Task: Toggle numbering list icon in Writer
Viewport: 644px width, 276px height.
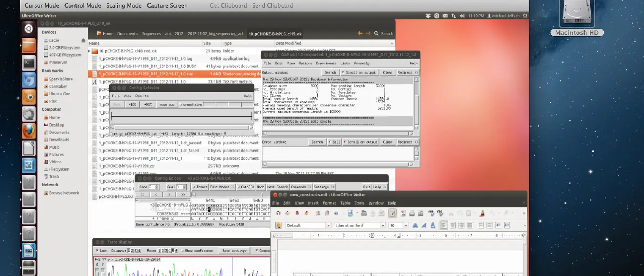Action: coord(481,225)
